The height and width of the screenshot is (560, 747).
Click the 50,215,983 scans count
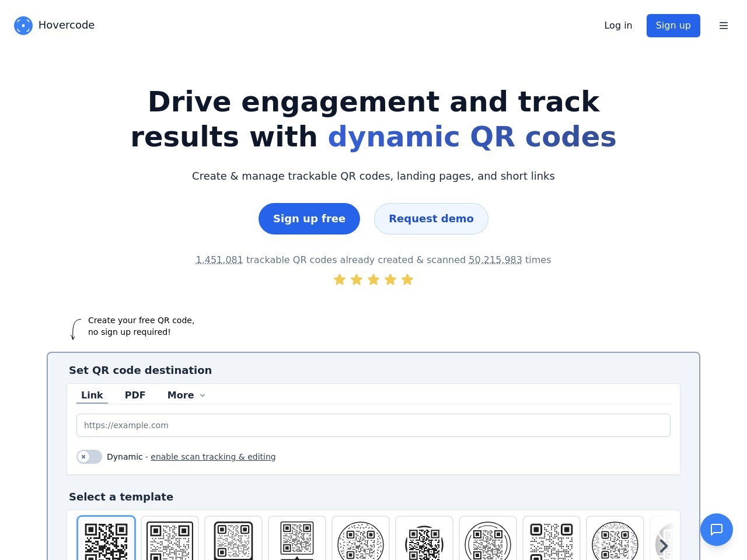pos(495,260)
